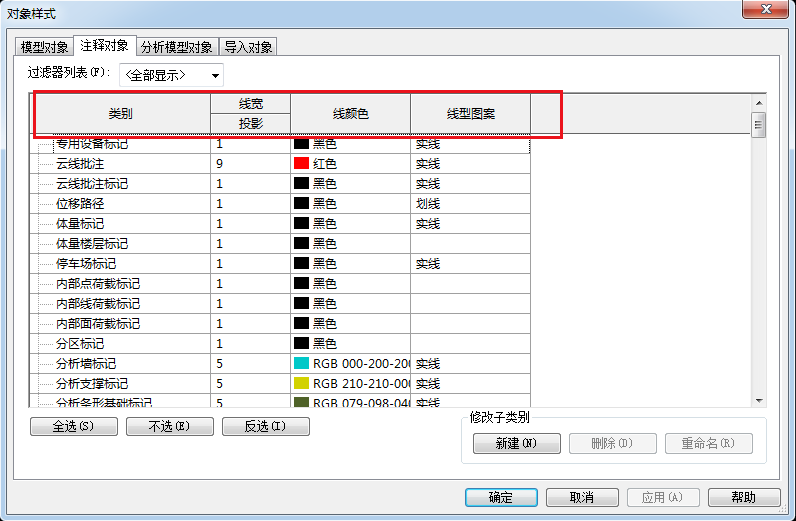Click 新建(N) to create a subcategory
796x521 pixels.
(x=517, y=443)
